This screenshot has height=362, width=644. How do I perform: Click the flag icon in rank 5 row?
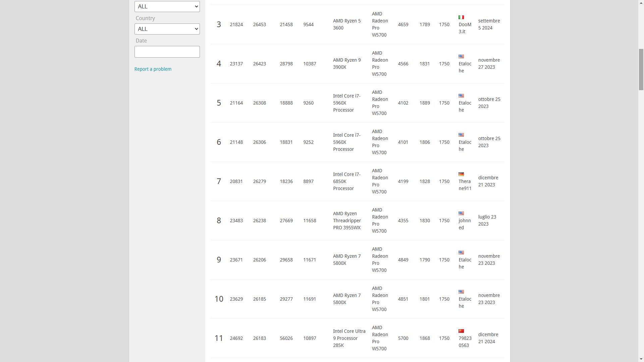[461, 96]
